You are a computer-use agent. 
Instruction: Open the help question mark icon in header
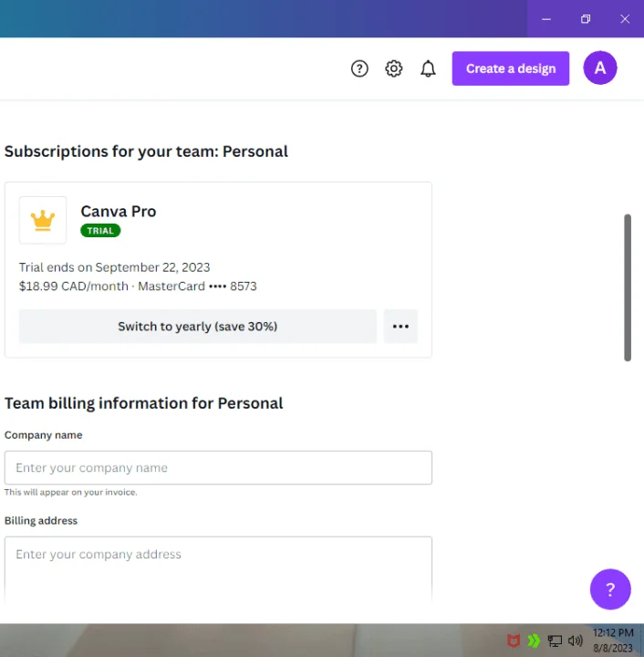click(359, 68)
